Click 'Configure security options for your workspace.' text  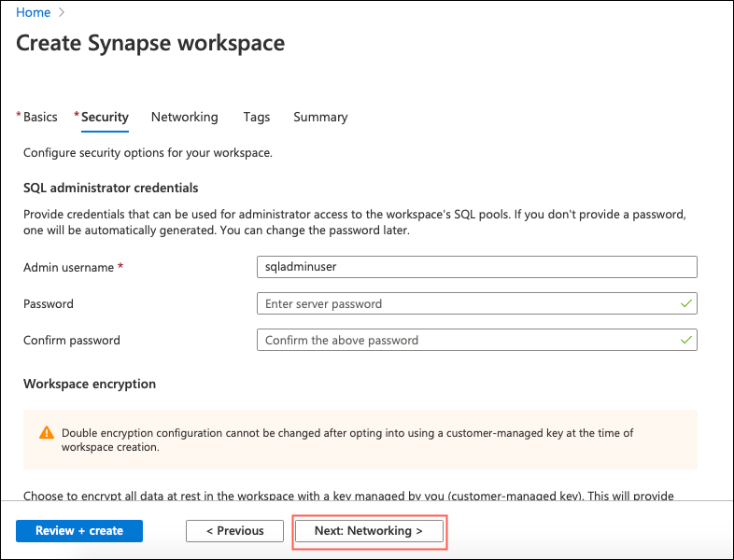coord(148,153)
